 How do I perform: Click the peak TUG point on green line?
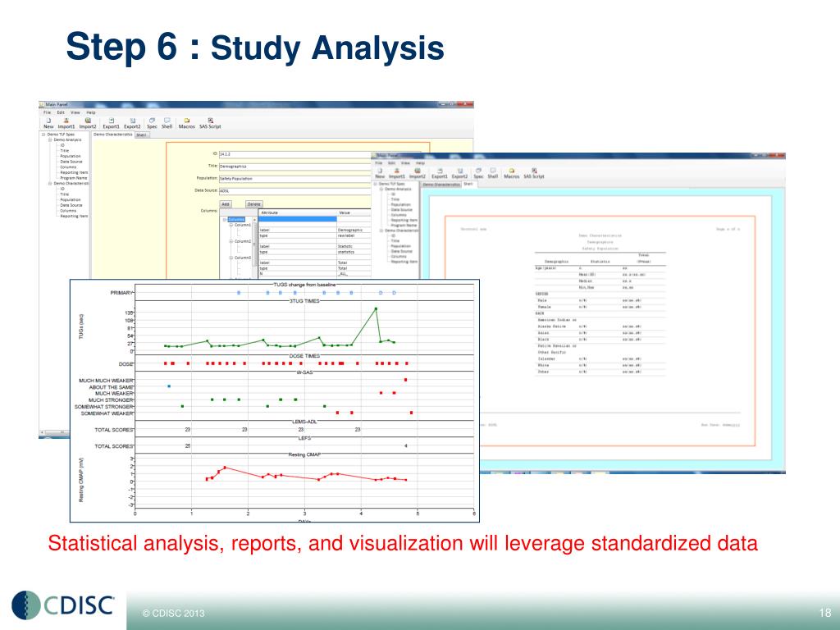[376, 308]
